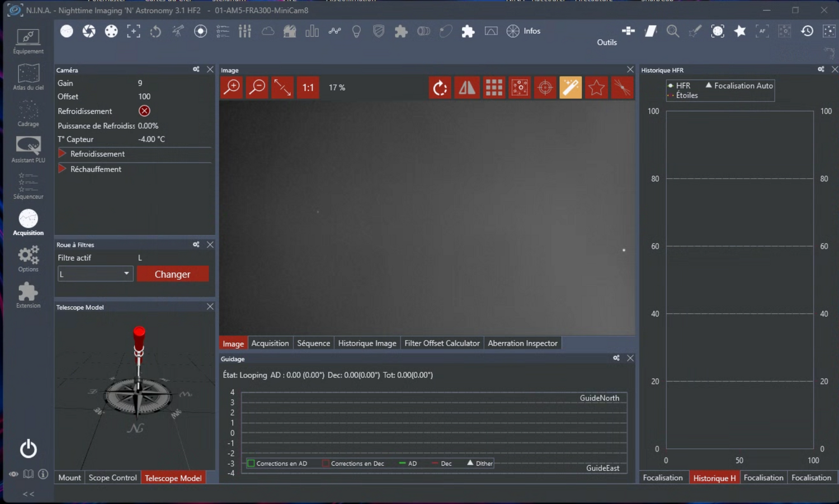Toggle the star outline button in image toolbar
The image size is (839, 504).
point(596,87)
